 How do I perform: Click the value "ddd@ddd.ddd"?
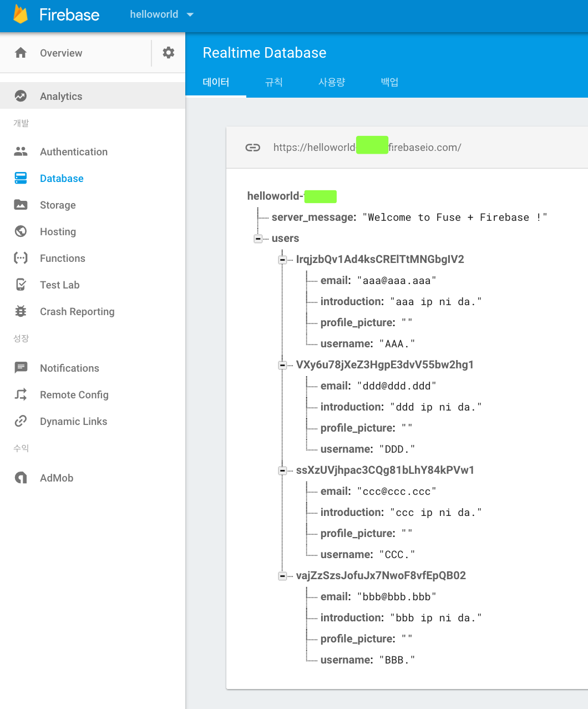[x=397, y=386]
